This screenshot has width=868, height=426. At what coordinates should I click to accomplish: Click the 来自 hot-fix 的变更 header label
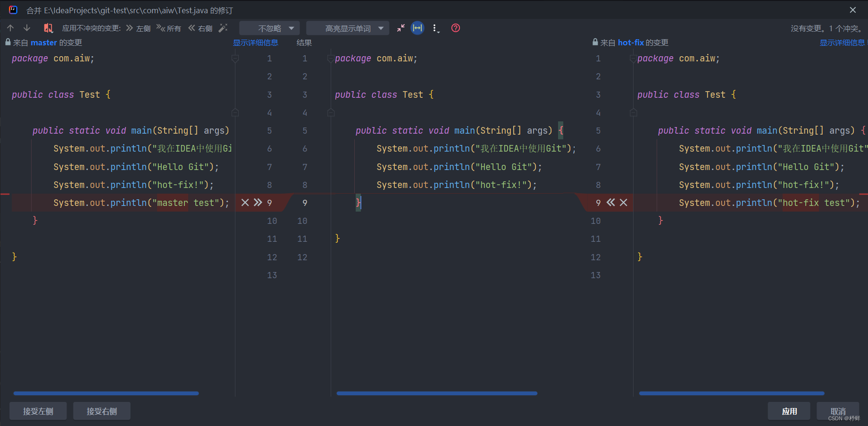[x=634, y=43]
